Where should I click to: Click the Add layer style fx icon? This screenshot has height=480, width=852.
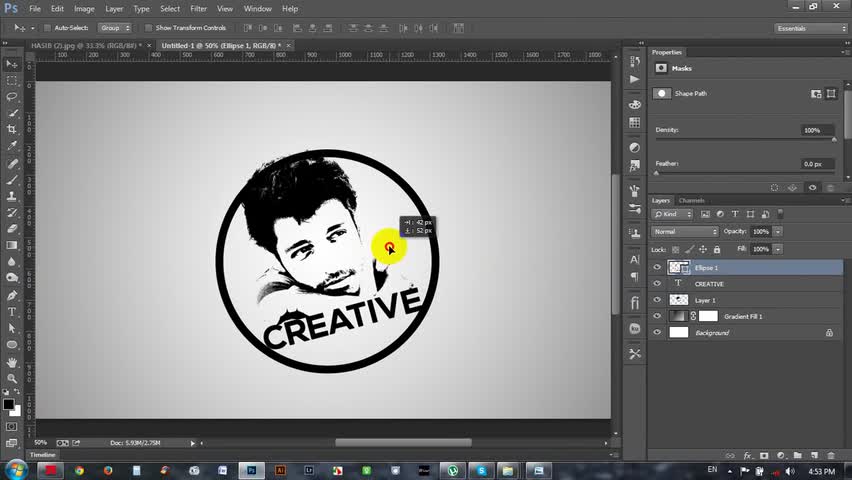747,455
